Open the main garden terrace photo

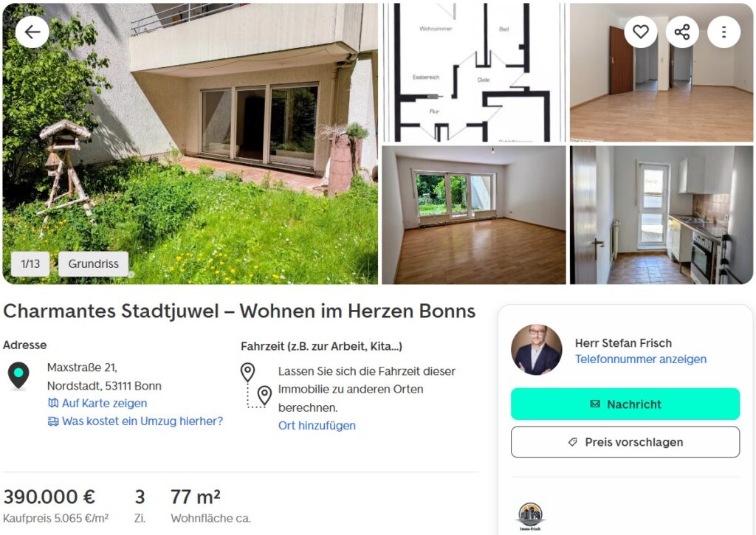click(190, 144)
